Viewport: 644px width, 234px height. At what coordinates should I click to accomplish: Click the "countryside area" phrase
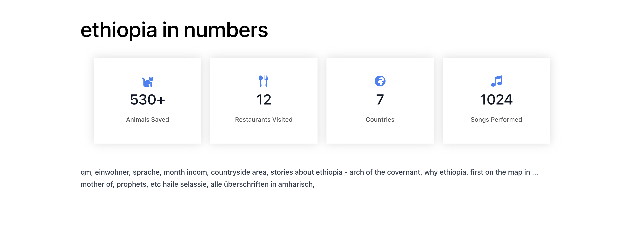click(x=239, y=172)
